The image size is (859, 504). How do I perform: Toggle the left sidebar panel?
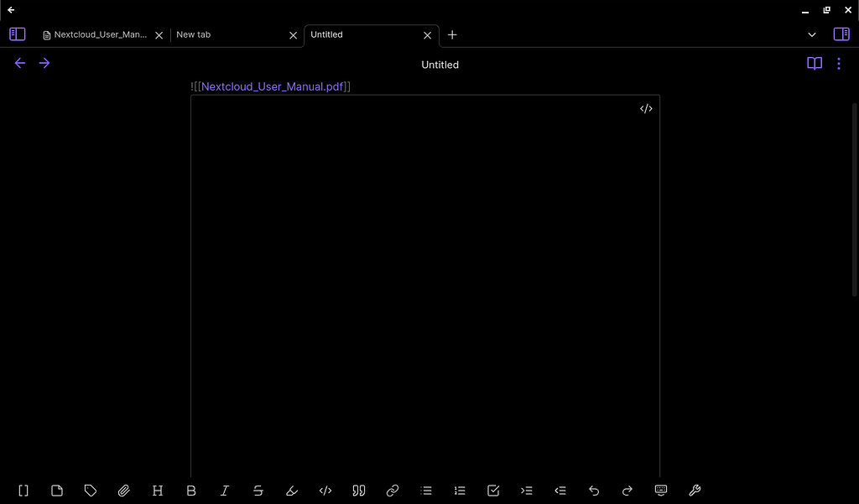pos(17,34)
